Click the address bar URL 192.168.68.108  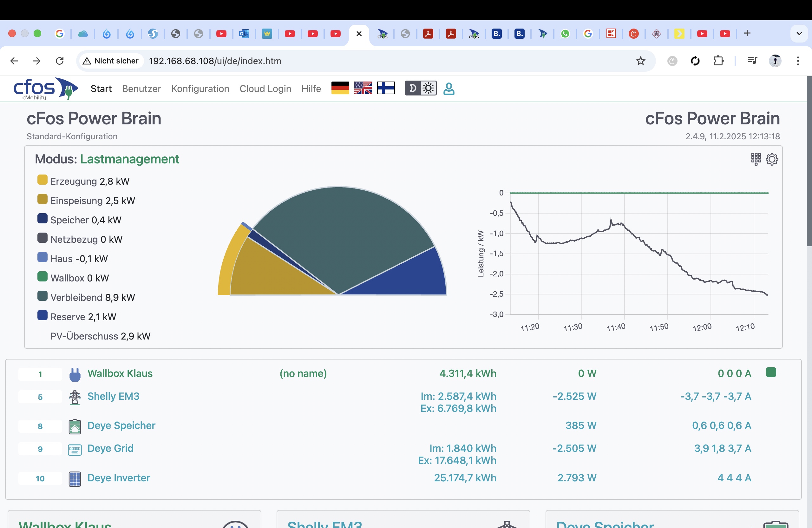tap(215, 61)
